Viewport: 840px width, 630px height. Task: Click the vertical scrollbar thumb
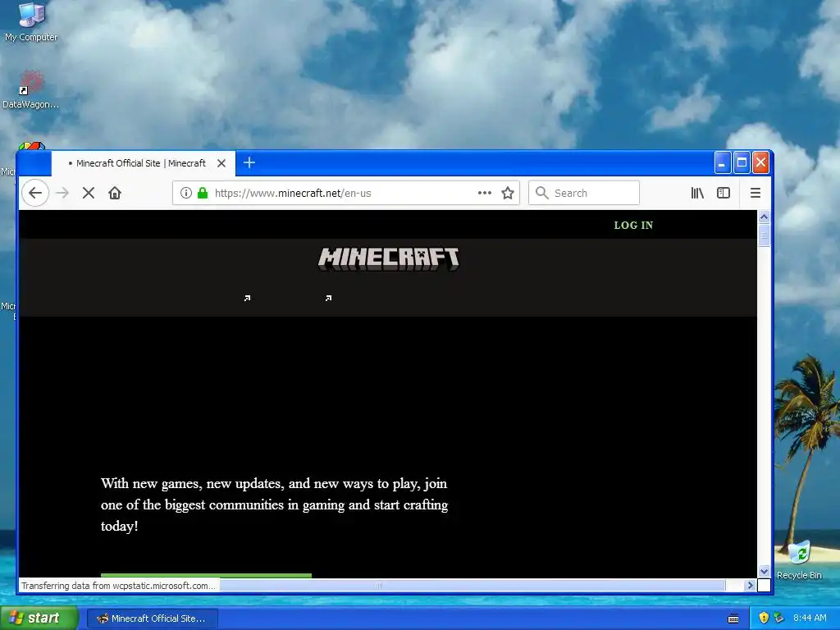point(764,235)
